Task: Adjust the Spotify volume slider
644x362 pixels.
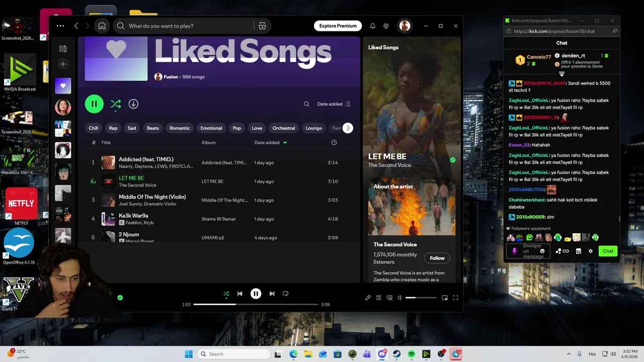Action: [x=421, y=298]
